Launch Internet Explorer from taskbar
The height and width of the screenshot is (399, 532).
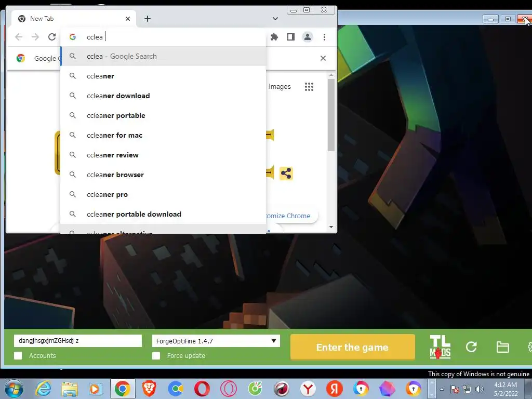[44, 389]
